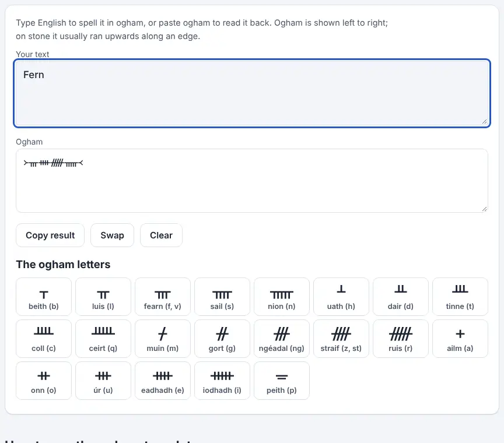Choose the ailm (a) letter card
Image resolution: width=504 pixels, height=443 pixels.
(460, 339)
